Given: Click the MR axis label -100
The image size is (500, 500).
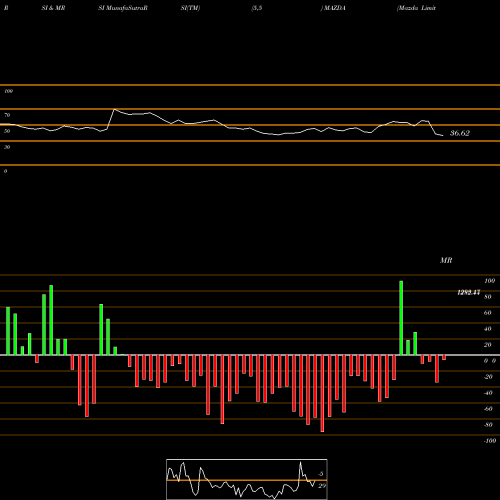Looking at the screenshot, I should click(x=490, y=441).
